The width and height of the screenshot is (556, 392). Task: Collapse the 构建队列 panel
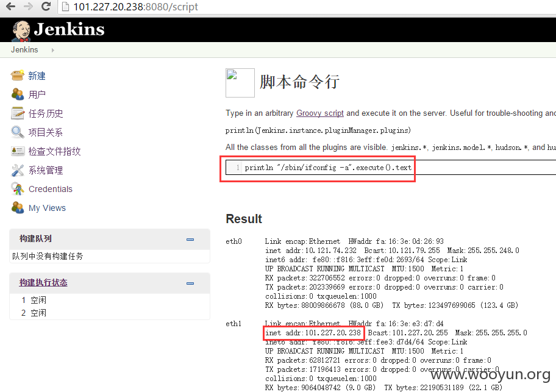(190, 240)
